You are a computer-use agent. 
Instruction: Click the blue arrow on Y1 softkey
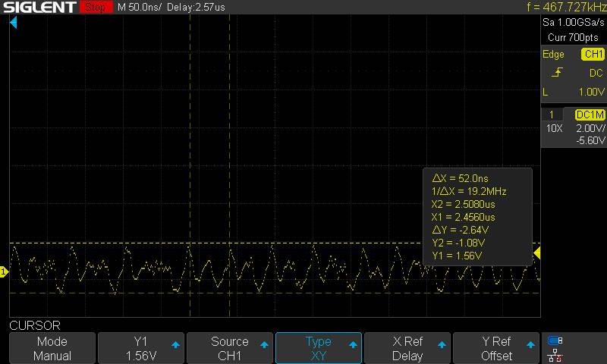tap(175, 344)
